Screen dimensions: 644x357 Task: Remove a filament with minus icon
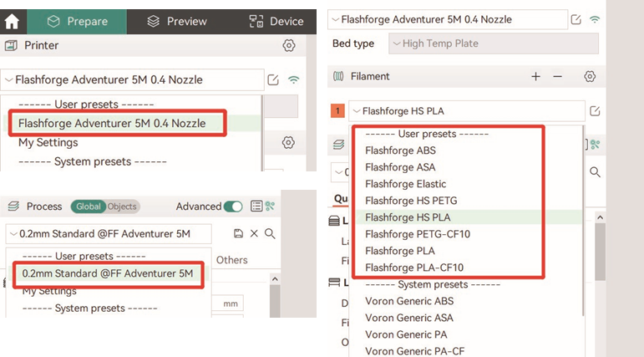click(557, 77)
